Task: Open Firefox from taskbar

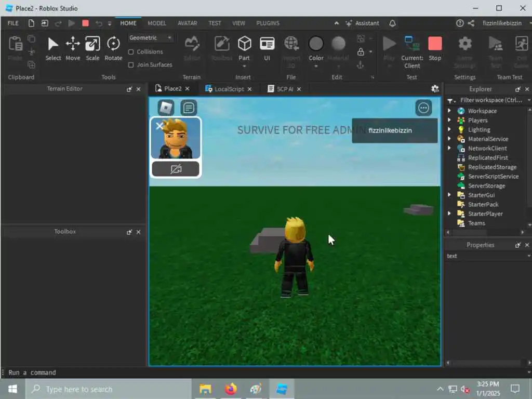Action: coord(231,389)
